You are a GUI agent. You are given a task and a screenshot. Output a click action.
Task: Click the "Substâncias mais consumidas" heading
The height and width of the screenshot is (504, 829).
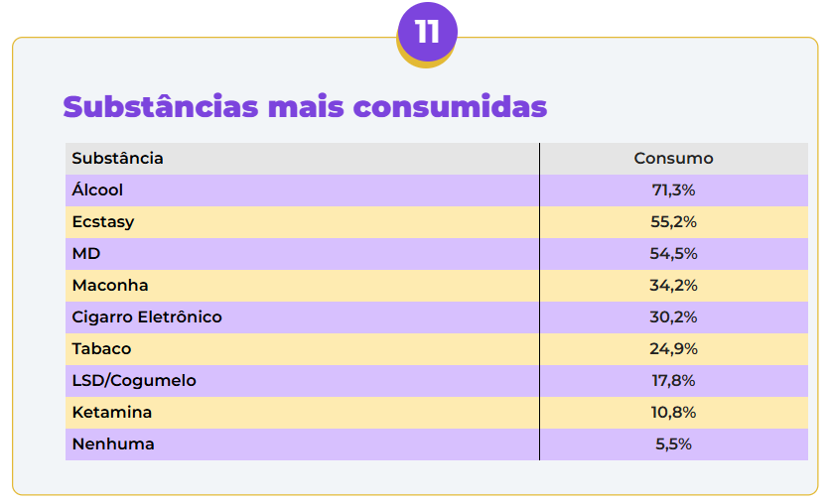[305, 106]
